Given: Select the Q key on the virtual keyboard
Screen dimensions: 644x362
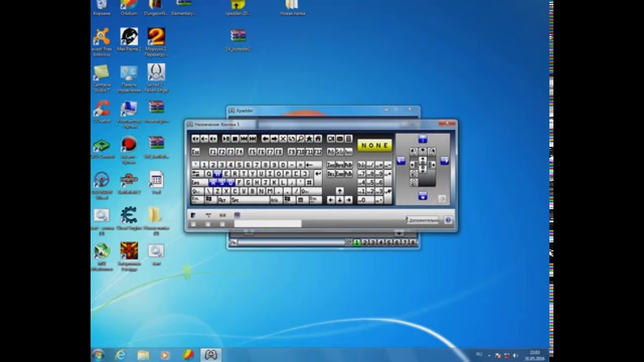Looking at the screenshot, I should coord(209,173).
